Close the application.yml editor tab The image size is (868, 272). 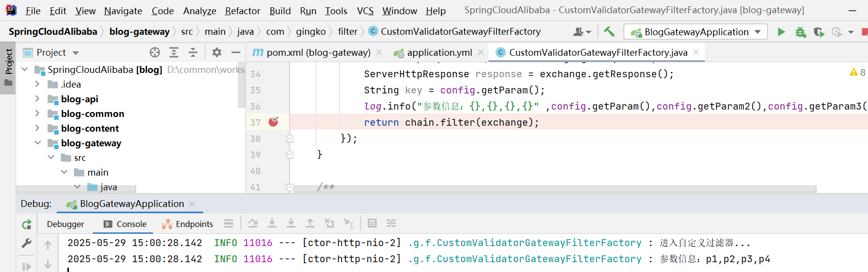click(481, 52)
